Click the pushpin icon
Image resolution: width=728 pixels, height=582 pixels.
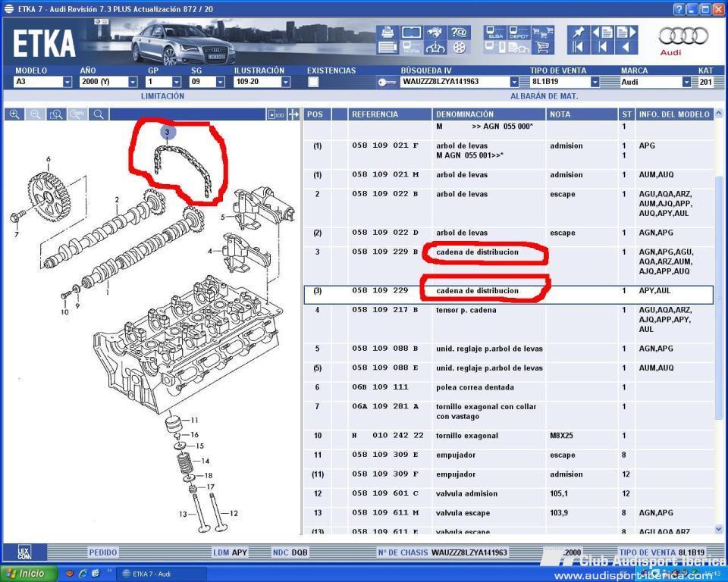click(x=578, y=32)
